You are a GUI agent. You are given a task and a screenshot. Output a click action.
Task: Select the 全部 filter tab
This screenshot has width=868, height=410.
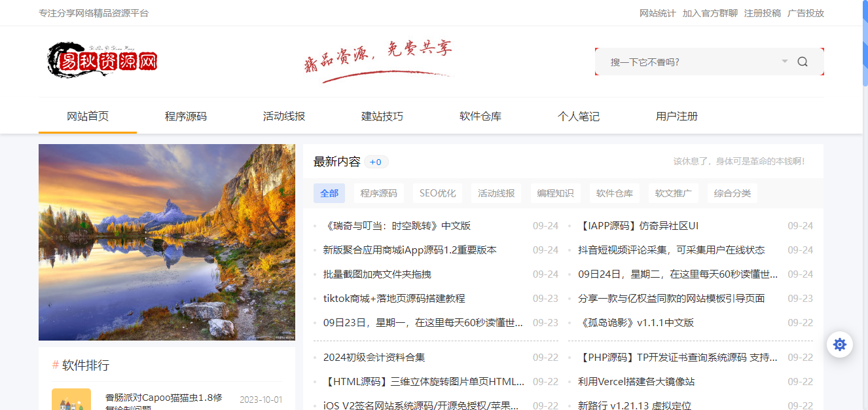coord(329,193)
